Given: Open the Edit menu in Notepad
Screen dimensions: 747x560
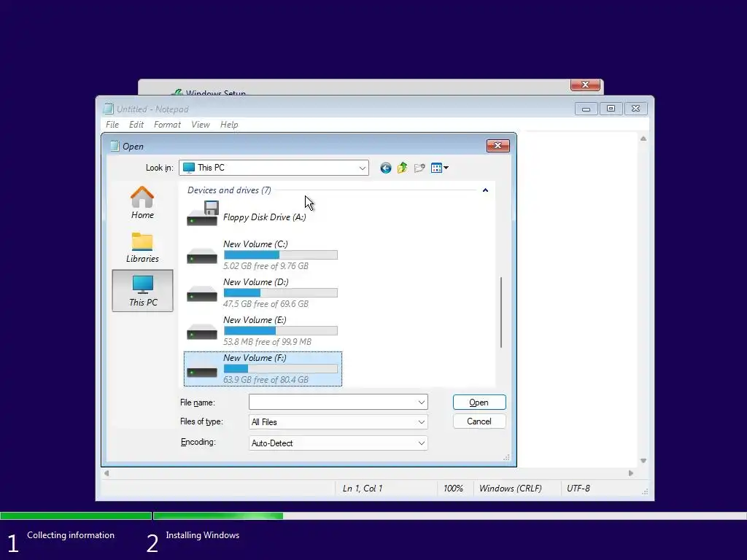Looking at the screenshot, I should 136,124.
